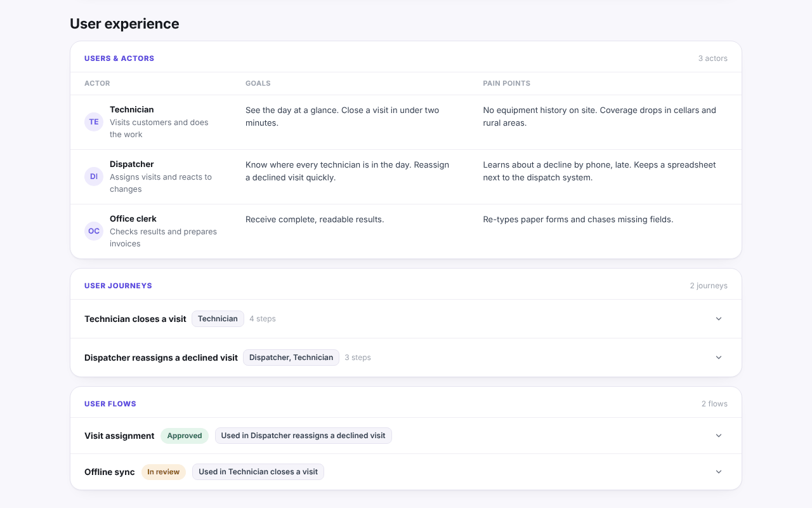Select the Office clerk actor name
The image size is (812, 508).
[133, 219]
